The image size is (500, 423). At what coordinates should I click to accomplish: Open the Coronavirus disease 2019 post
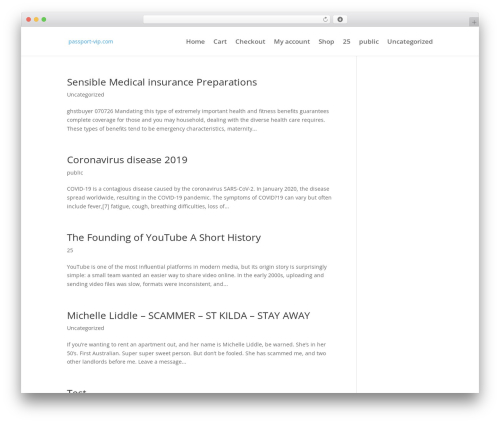(x=127, y=160)
